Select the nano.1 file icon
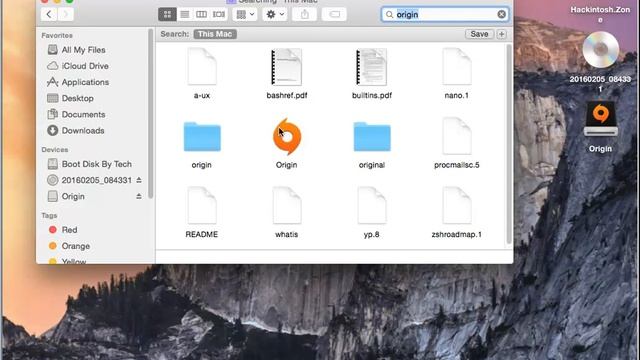The height and width of the screenshot is (360, 640). [457, 67]
